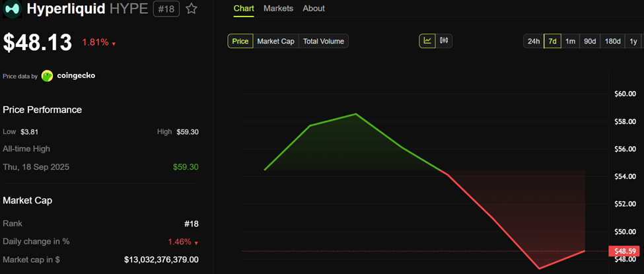Open the About tab
The height and width of the screenshot is (274, 644).
[314, 9]
